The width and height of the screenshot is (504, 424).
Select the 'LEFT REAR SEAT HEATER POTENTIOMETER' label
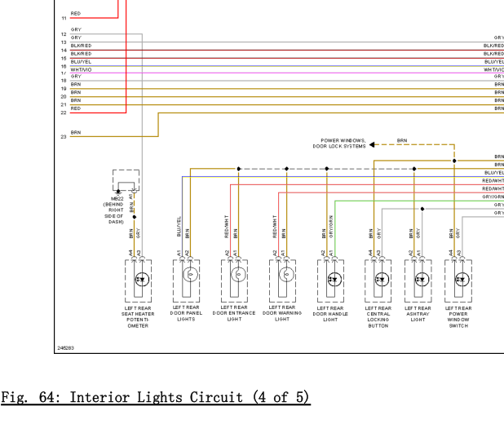coord(138,317)
